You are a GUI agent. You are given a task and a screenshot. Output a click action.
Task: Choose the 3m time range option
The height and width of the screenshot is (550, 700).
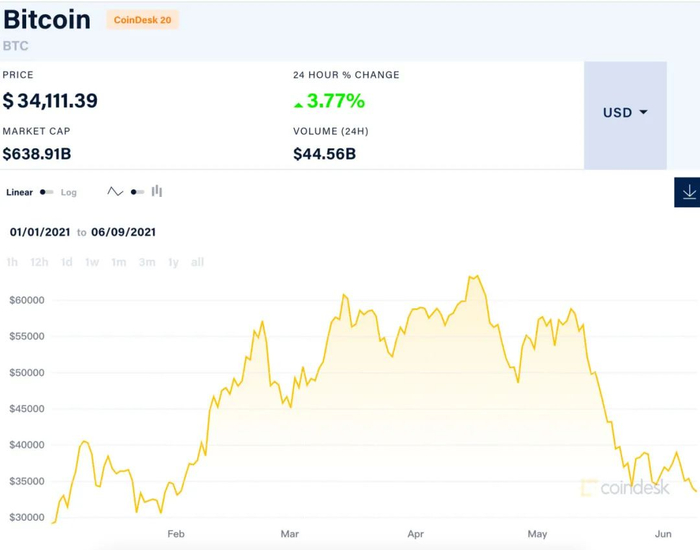147,262
